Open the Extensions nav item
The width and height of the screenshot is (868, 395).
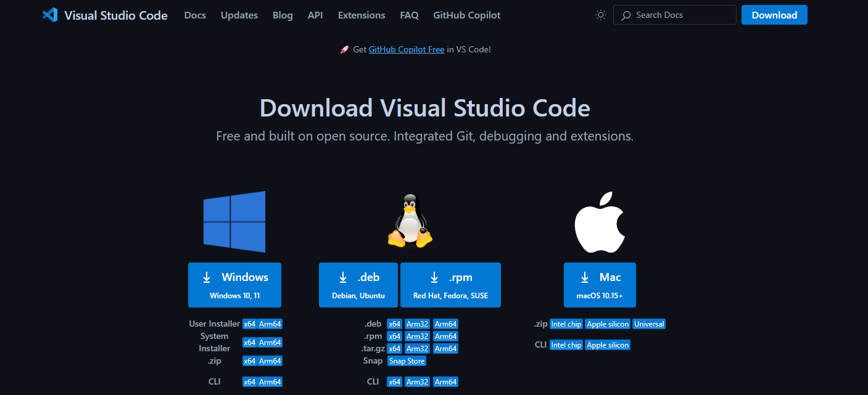pos(362,15)
